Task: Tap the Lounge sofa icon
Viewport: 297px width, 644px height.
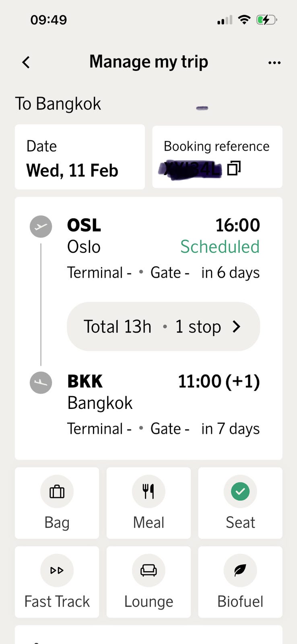Action: (x=148, y=570)
